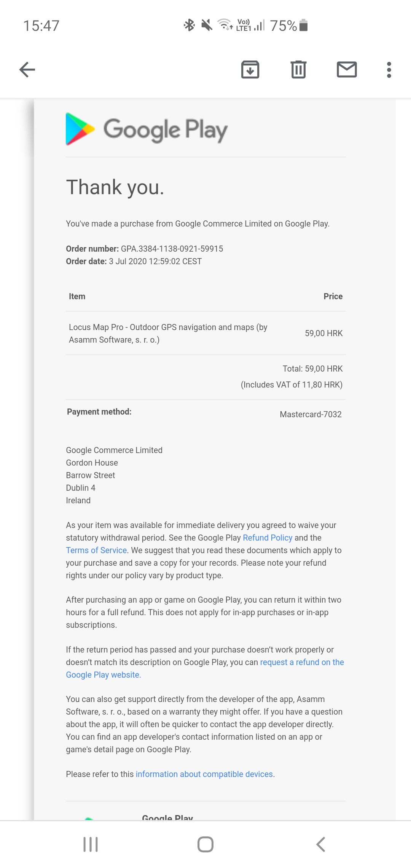
Task: Tap the muted sound status icon
Action: click(207, 25)
